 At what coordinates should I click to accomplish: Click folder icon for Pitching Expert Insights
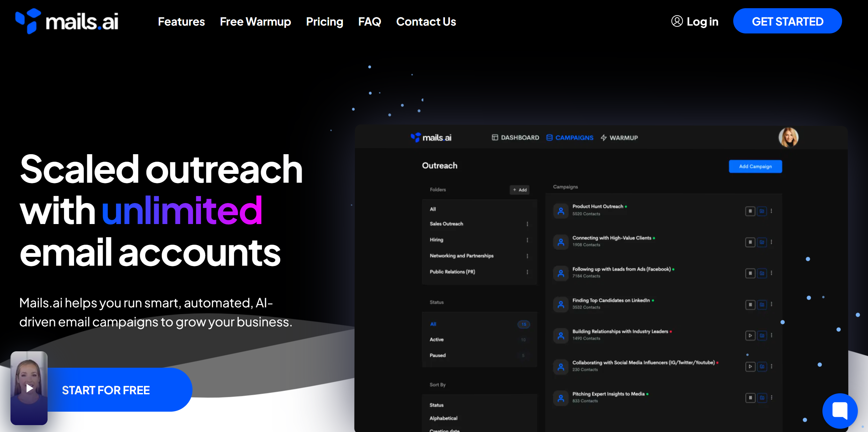(762, 398)
